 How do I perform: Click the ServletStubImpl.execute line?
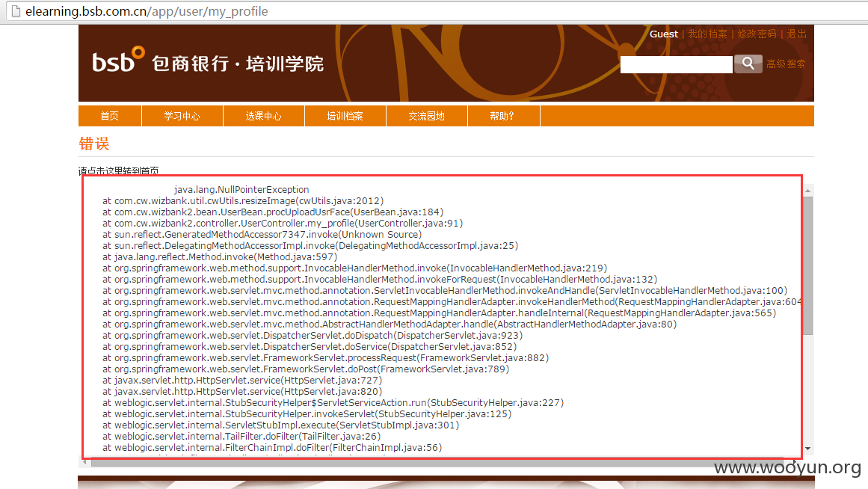point(280,425)
